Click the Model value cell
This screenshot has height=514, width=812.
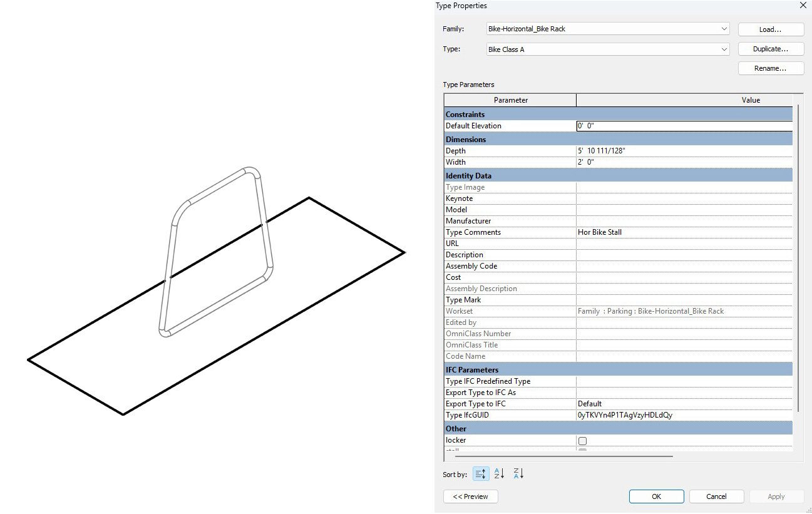tap(684, 210)
